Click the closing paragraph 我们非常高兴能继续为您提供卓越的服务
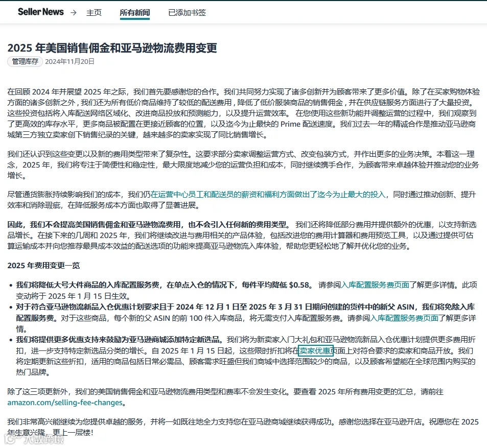Viewport: 487px width, 448px height. (x=243, y=427)
